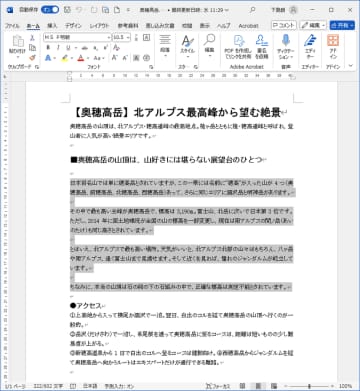This screenshot has height=391, width=360.
Task: Click the Text Effects blue A icon
Action: (x=48, y=58)
